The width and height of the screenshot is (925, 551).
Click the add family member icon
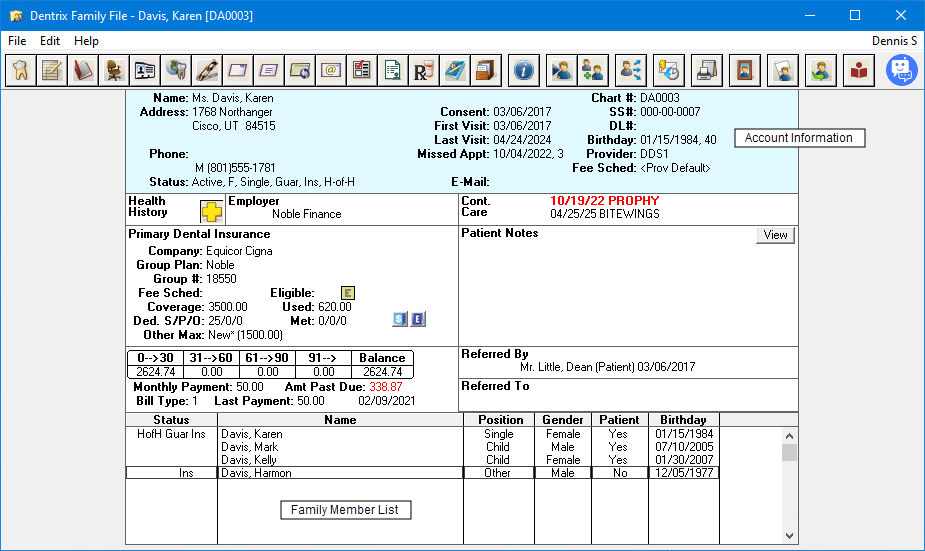pyautogui.click(x=592, y=70)
